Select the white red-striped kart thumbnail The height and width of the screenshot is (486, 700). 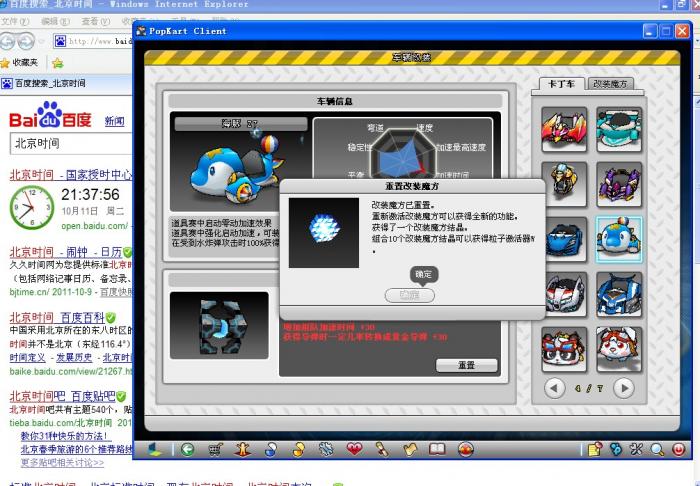(564, 295)
